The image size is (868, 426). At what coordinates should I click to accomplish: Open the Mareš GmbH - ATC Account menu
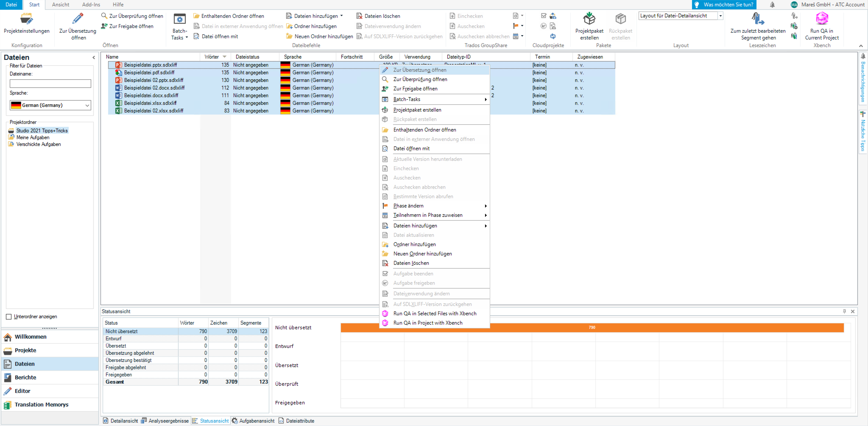(x=828, y=5)
